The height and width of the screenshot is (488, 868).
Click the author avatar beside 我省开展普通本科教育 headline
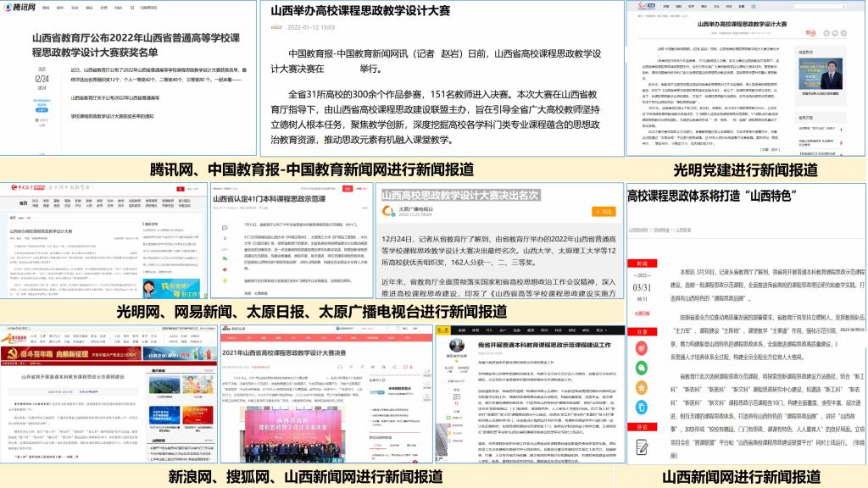pos(457,347)
